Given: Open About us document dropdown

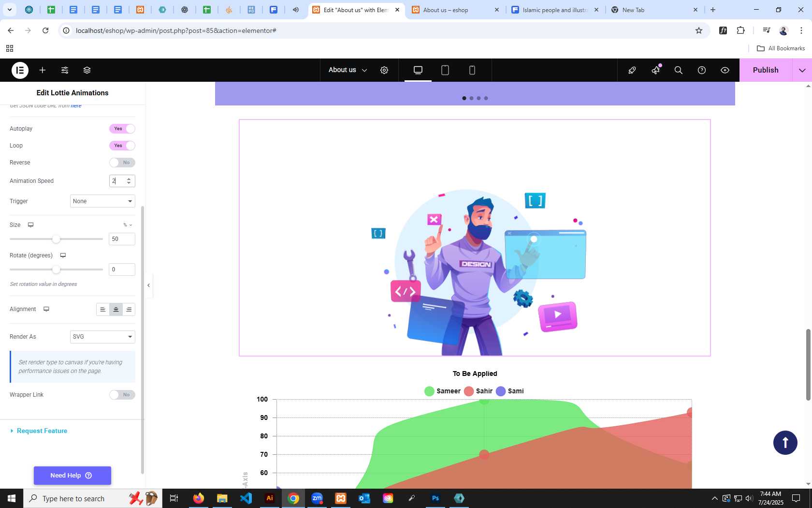Looking at the screenshot, I should pyautogui.click(x=348, y=70).
